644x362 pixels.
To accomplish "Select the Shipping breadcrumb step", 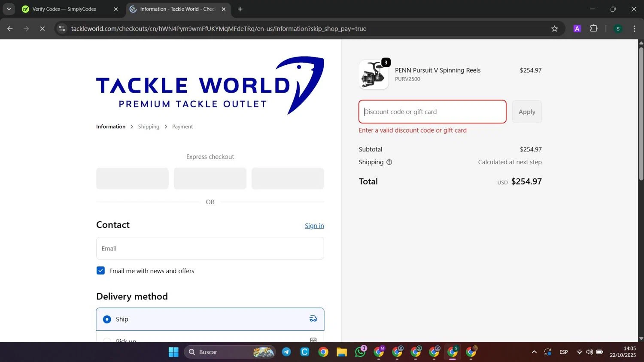I will [149, 127].
